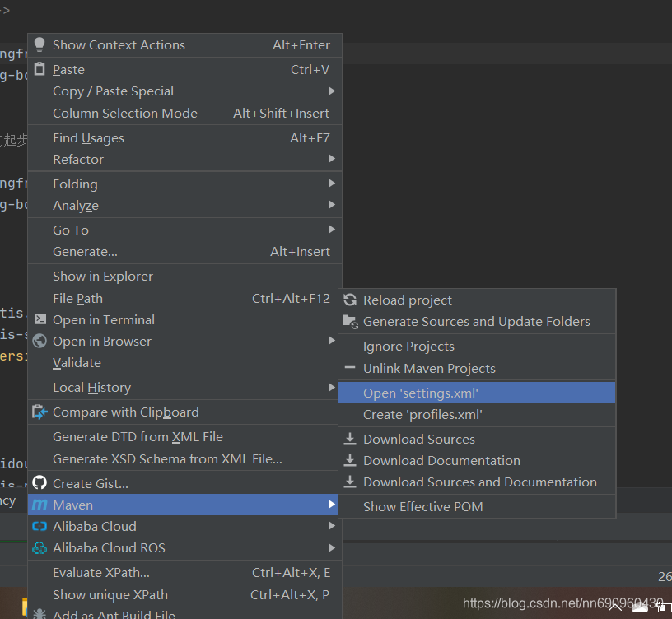Viewport: 672px width, 619px height.
Task: Expand the Alibaba Cloud submenu arrow
Action: coord(332,526)
